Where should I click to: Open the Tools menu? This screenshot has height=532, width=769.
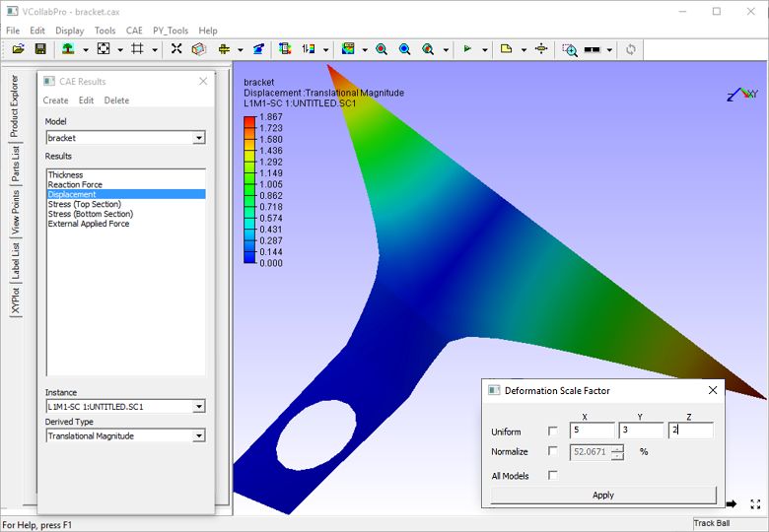(105, 31)
